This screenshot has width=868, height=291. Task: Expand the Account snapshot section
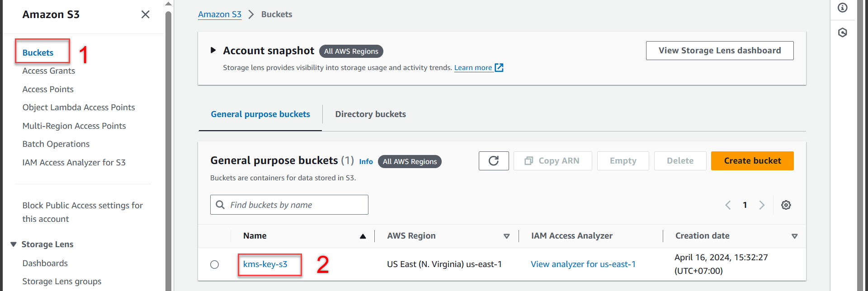(213, 51)
